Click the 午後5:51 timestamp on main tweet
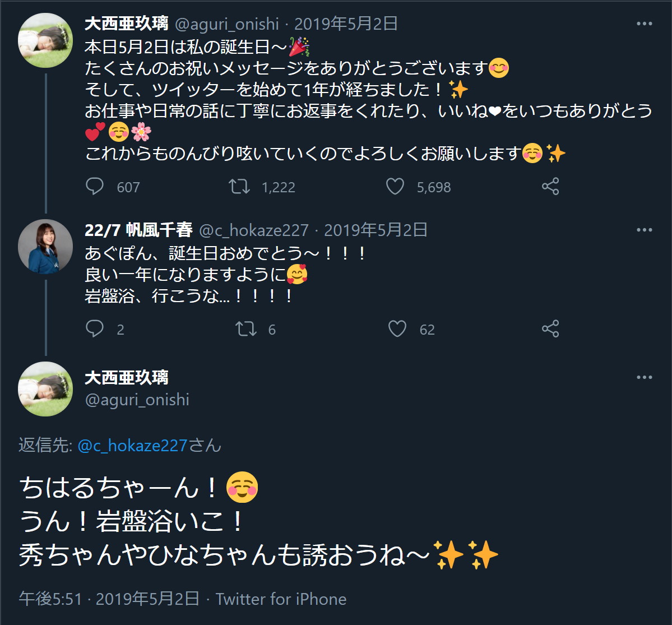This screenshot has width=672, height=625. tap(50, 599)
